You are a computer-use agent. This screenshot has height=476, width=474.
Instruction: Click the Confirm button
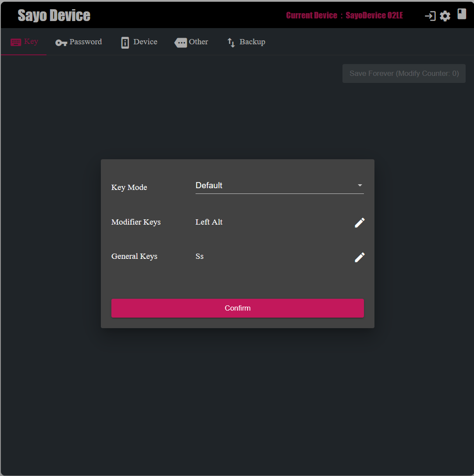coord(238,308)
